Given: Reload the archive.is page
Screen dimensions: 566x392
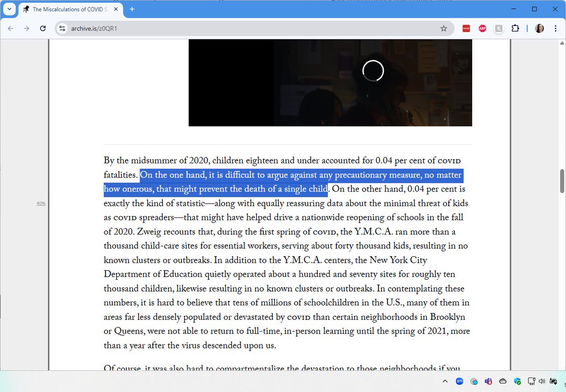Looking at the screenshot, I should pyautogui.click(x=42, y=28).
